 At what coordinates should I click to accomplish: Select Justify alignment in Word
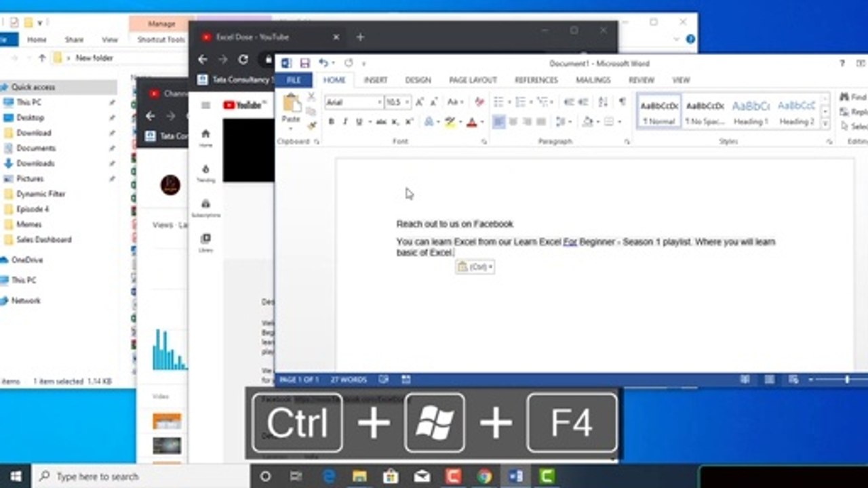(x=541, y=122)
